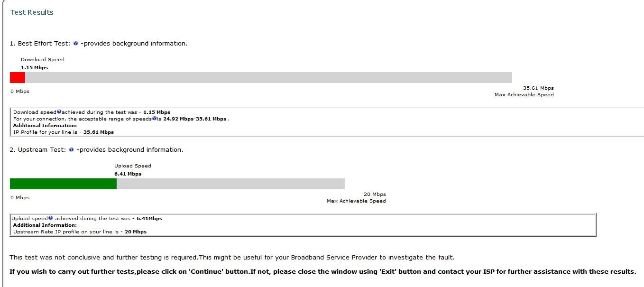Click the green upload speed bar segment
This screenshot has height=287, width=644.
click(x=63, y=184)
